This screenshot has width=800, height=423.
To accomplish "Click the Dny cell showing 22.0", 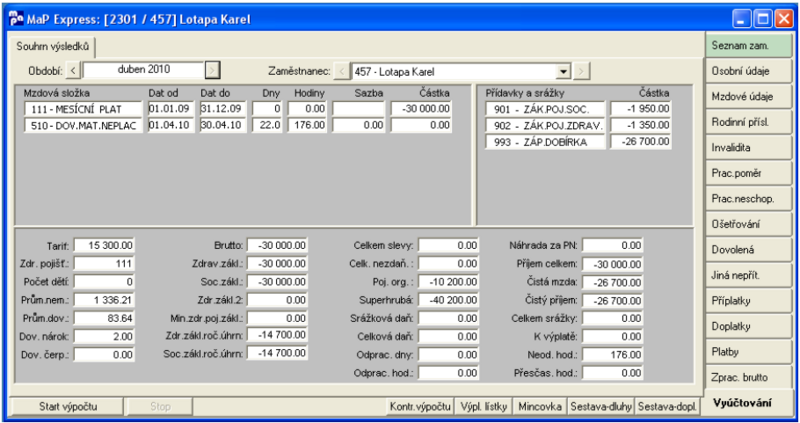I will (267, 125).
